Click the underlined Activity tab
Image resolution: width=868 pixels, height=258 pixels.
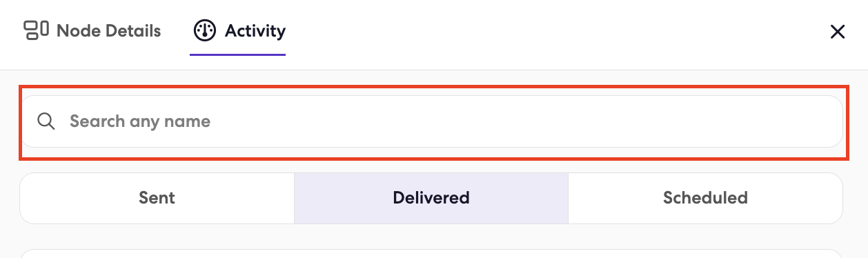coord(238,32)
